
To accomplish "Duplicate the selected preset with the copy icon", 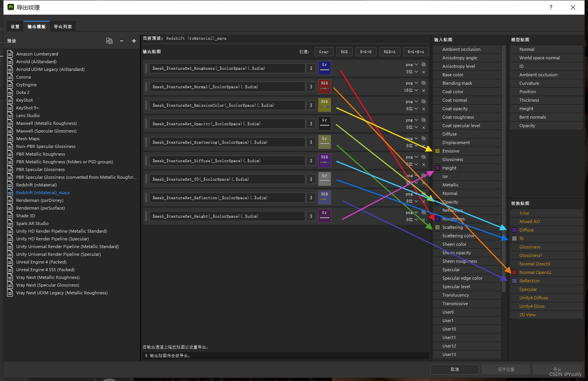I will 109,41.
